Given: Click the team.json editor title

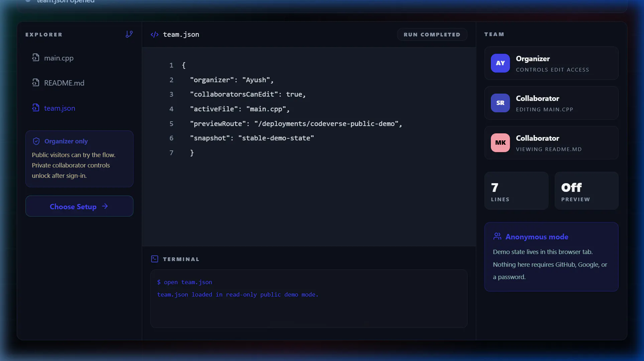Looking at the screenshot, I should tap(181, 34).
